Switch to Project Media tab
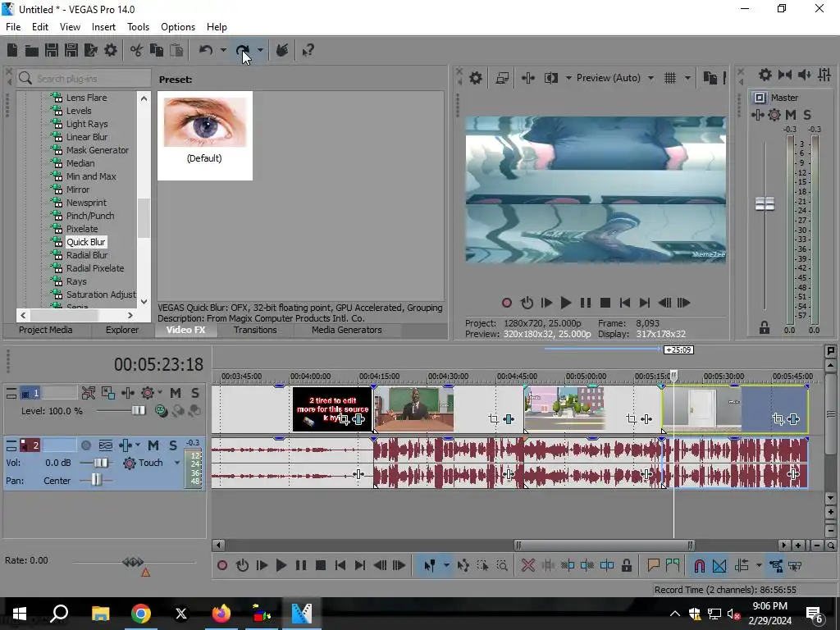The image size is (840, 630). click(46, 330)
